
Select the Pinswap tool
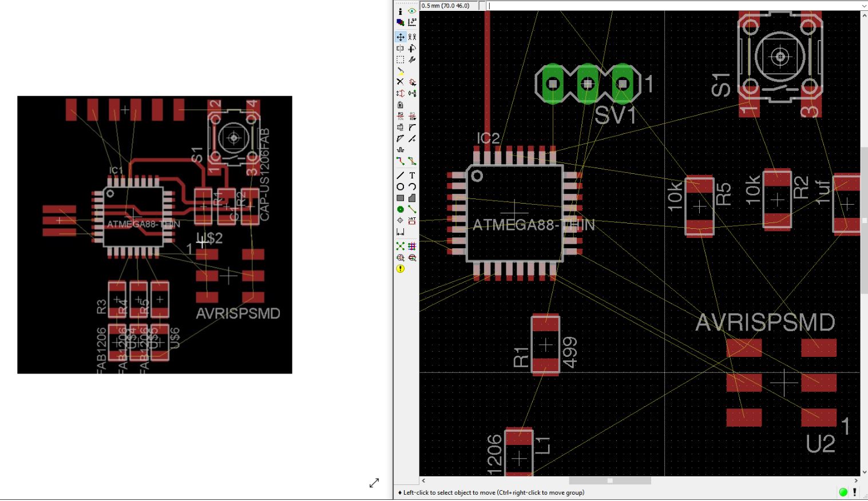(400, 93)
